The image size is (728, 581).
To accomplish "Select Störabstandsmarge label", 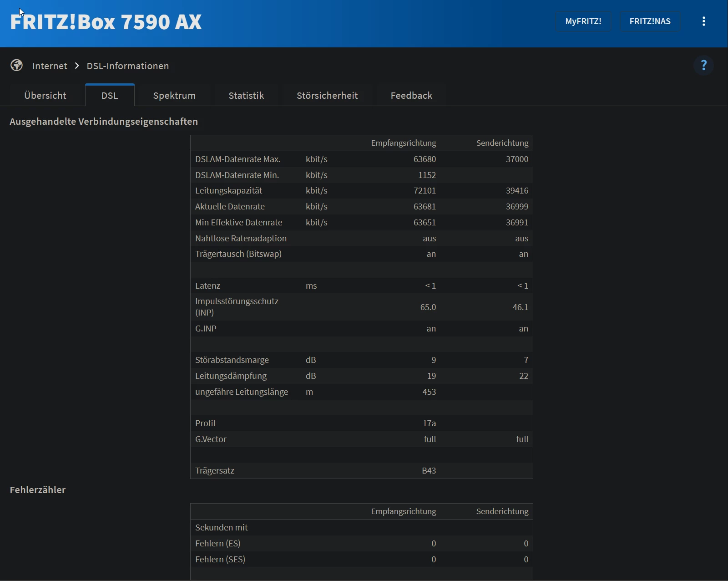I will coord(232,360).
